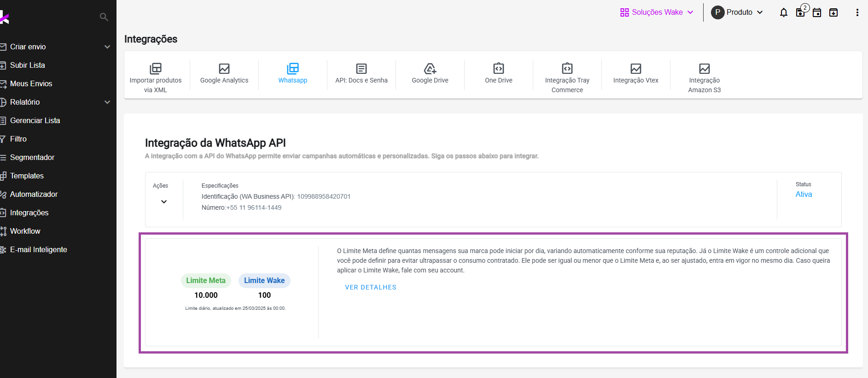
Task: Open the Soluções Wake dropdown arrow
Action: pyautogui.click(x=690, y=12)
